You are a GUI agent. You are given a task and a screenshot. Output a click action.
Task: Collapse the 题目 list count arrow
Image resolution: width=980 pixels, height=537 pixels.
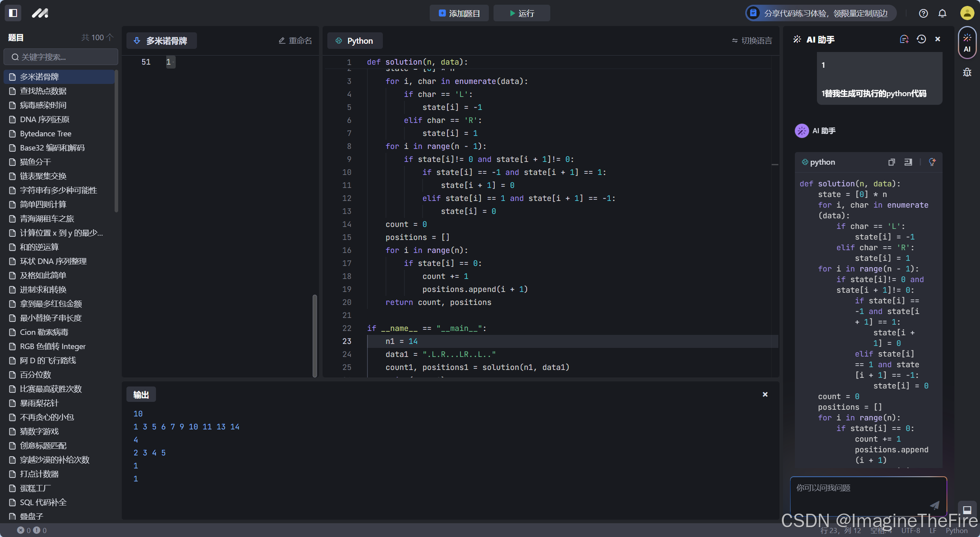coord(110,37)
